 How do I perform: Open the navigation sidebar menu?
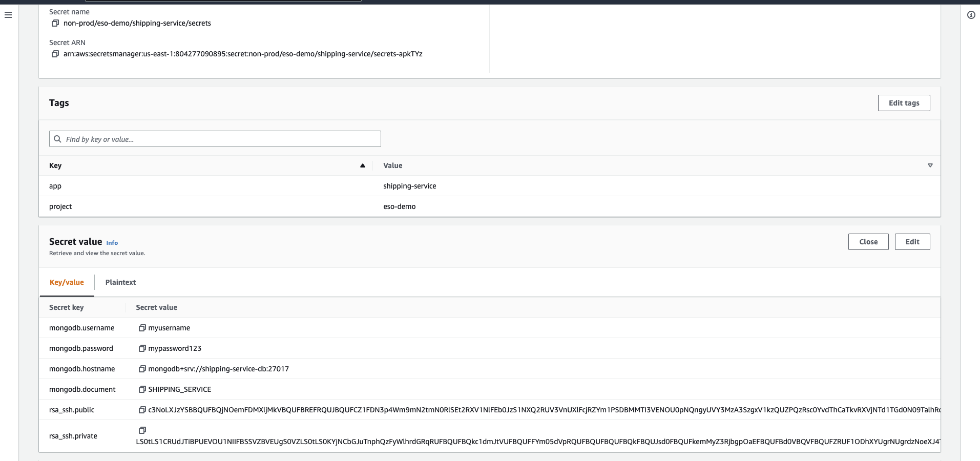click(8, 15)
